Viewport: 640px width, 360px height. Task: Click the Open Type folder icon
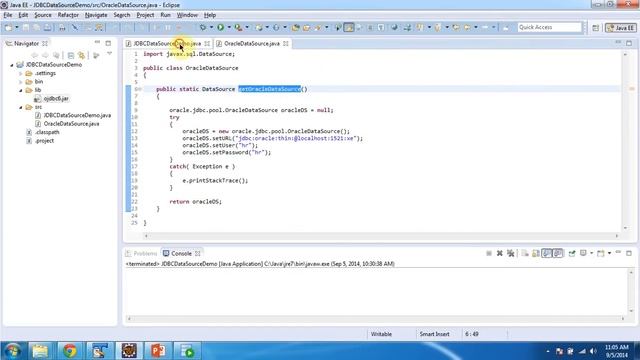[x=296, y=27]
